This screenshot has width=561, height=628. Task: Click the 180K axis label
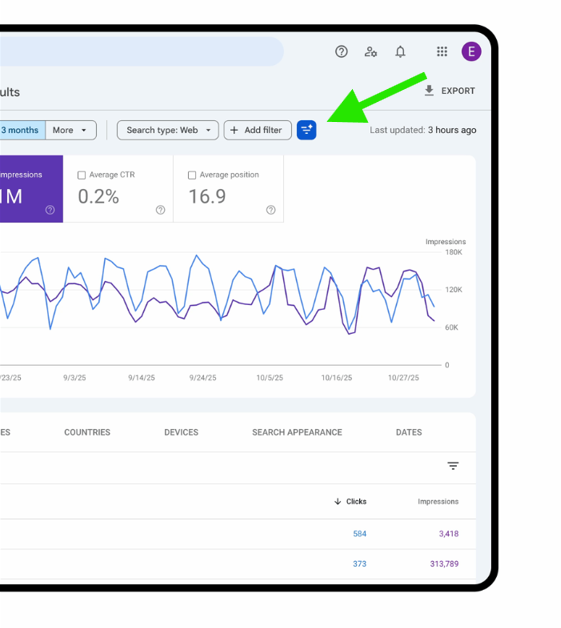tap(454, 252)
